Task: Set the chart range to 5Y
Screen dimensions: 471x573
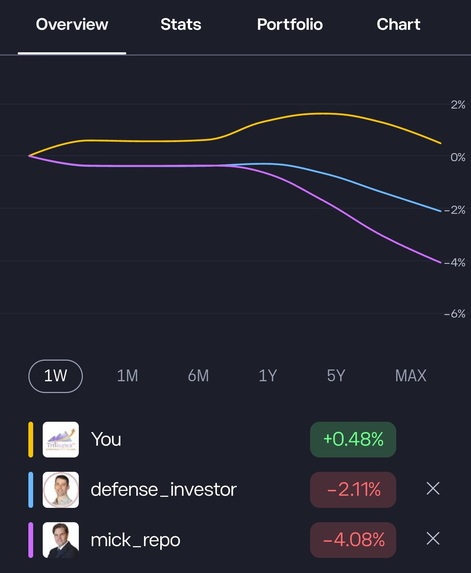Action: click(336, 376)
